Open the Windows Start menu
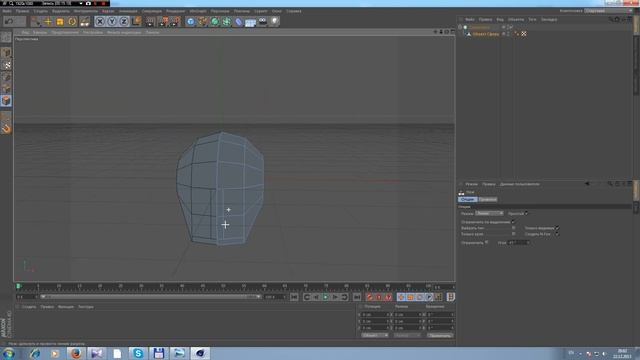 coord(9,353)
